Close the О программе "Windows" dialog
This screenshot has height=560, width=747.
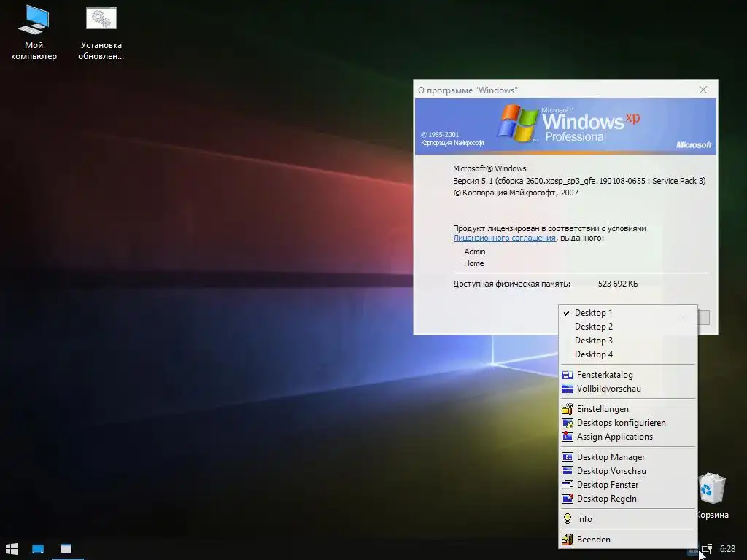point(703,90)
